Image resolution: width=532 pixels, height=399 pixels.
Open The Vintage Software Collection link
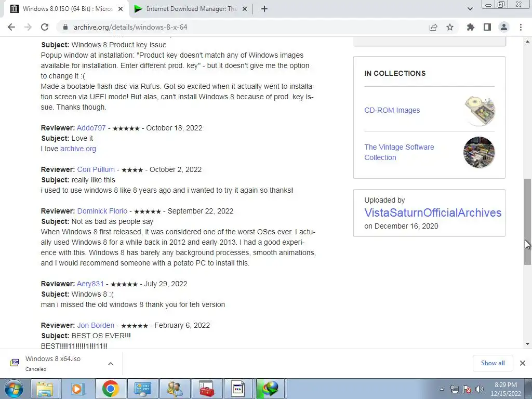tap(399, 152)
